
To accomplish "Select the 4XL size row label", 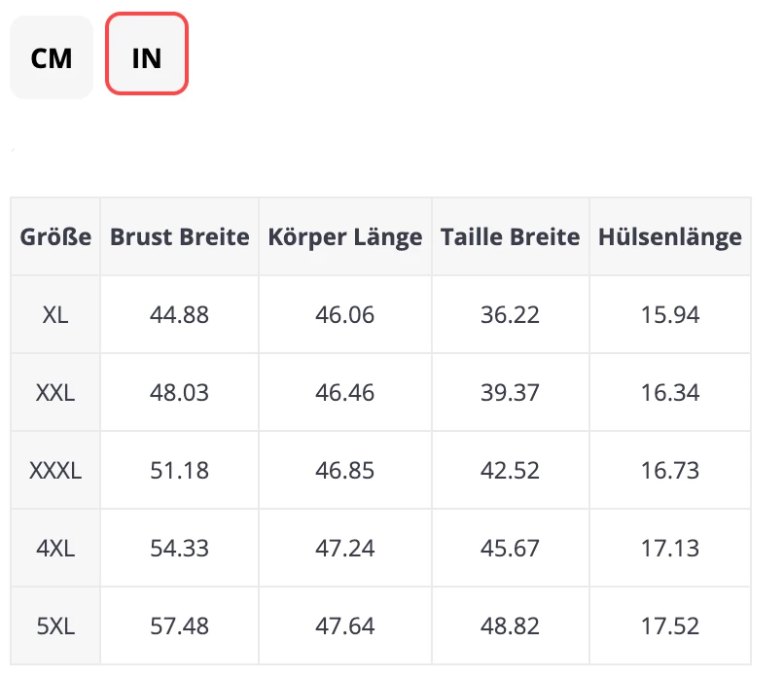I will tap(56, 548).
